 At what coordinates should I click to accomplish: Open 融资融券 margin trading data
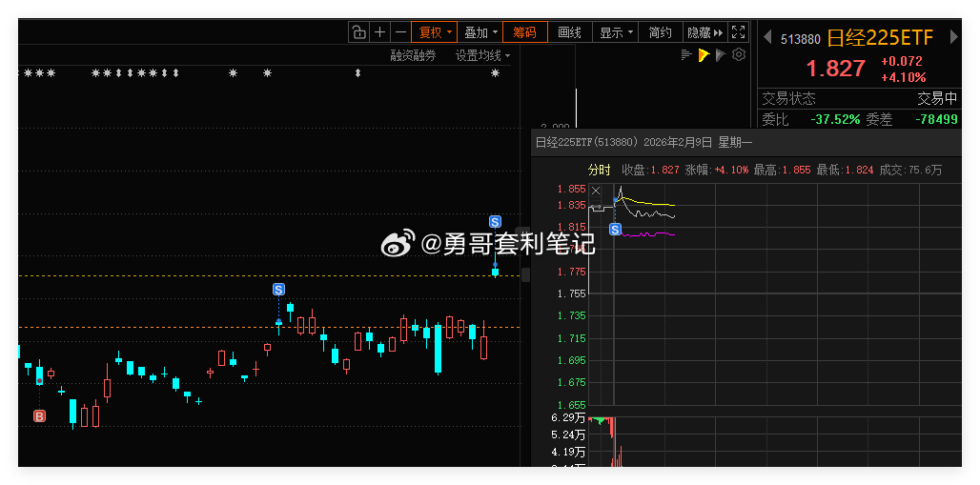tap(413, 55)
